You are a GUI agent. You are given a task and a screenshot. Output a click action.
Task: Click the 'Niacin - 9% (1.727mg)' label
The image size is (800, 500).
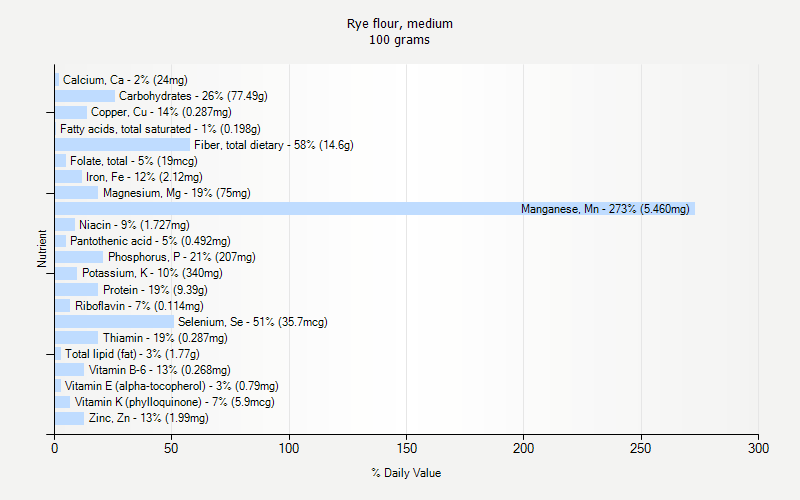pyautogui.click(x=134, y=225)
